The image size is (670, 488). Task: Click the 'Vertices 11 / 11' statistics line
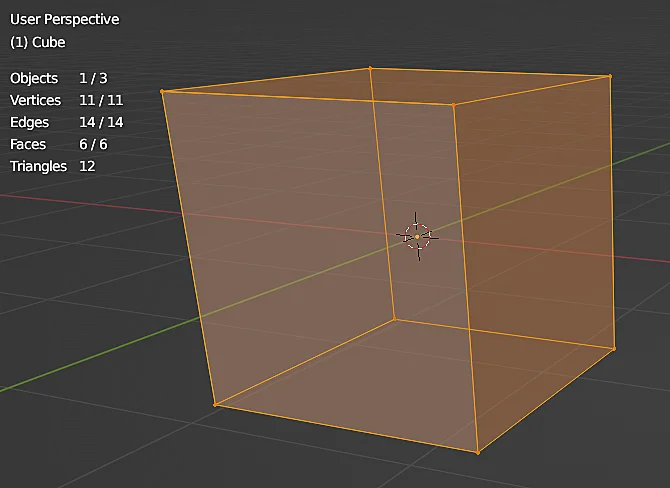[x=67, y=100]
